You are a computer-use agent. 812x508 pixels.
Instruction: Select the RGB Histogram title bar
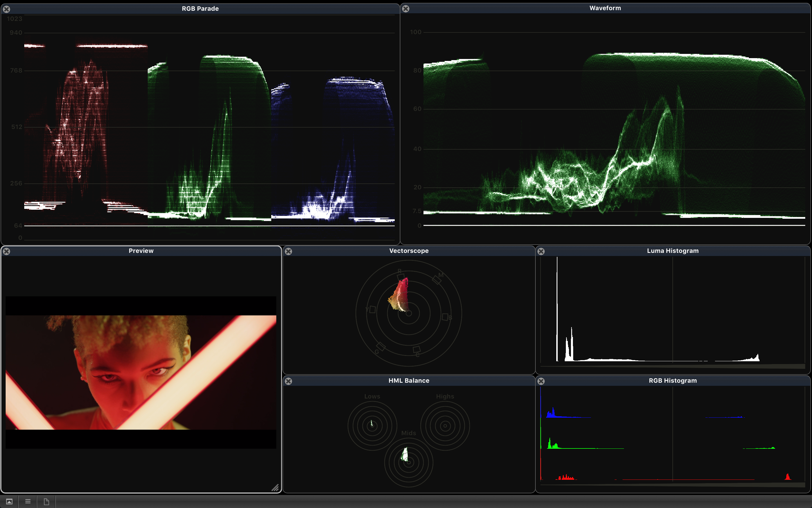673,380
